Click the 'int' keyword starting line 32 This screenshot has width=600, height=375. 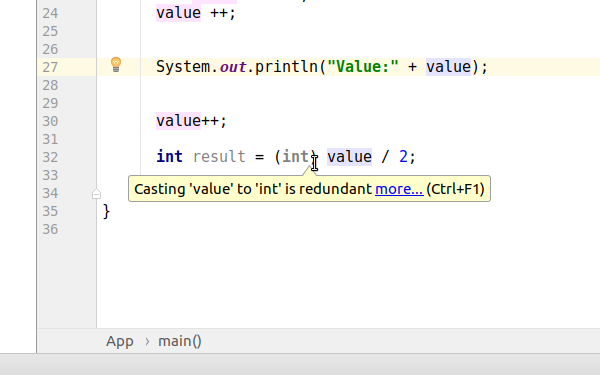pyautogui.click(x=170, y=157)
